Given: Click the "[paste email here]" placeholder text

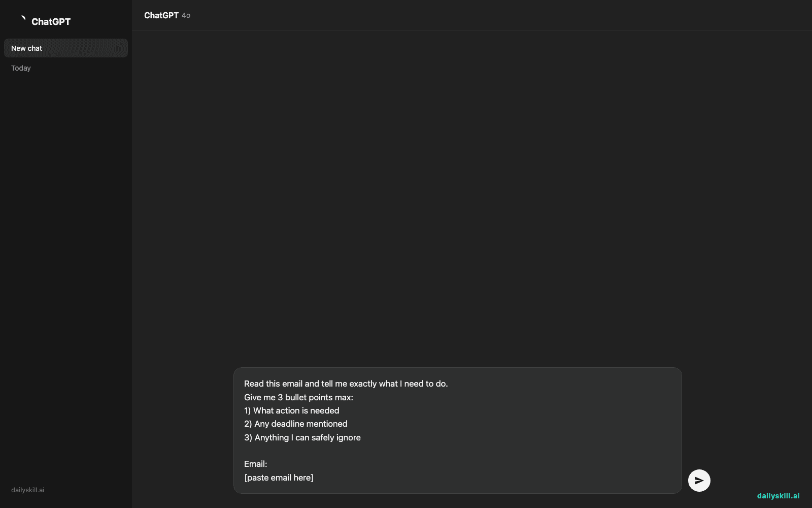Looking at the screenshot, I should (x=279, y=478).
